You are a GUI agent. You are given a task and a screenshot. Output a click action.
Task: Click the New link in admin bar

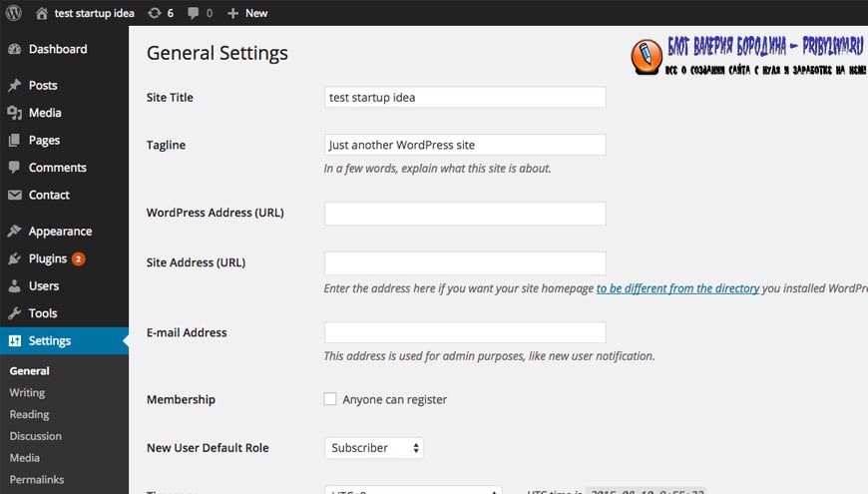coord(256,13)
